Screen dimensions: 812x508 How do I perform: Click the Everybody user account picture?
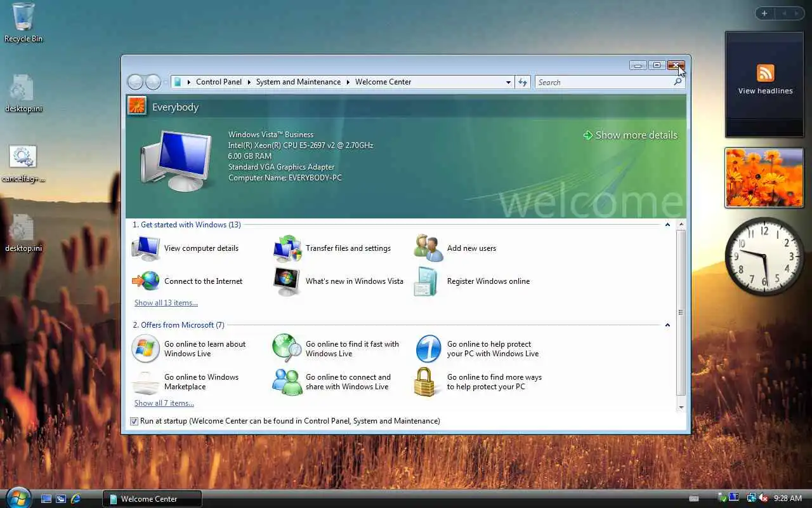coord(137,105)
